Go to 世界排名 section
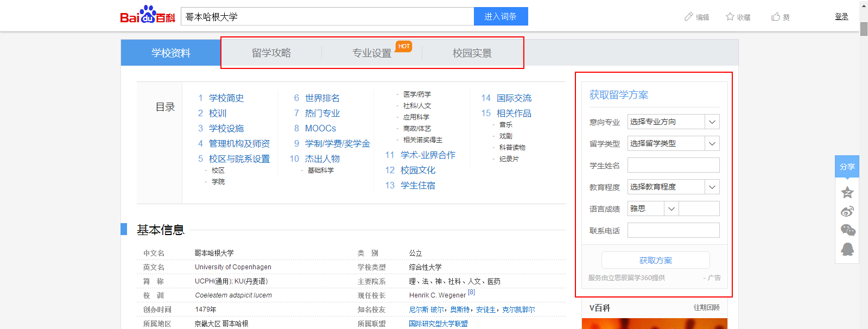The width and height of the screenshot is (868, 329). (322, 98)
